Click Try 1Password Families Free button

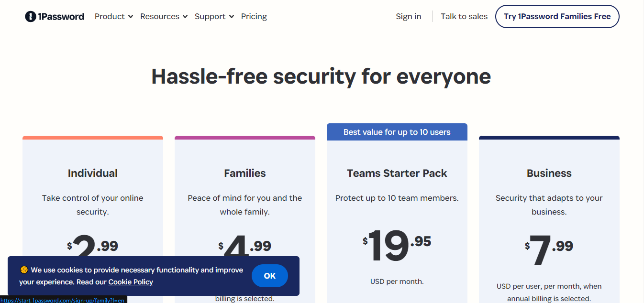(557, 17)
